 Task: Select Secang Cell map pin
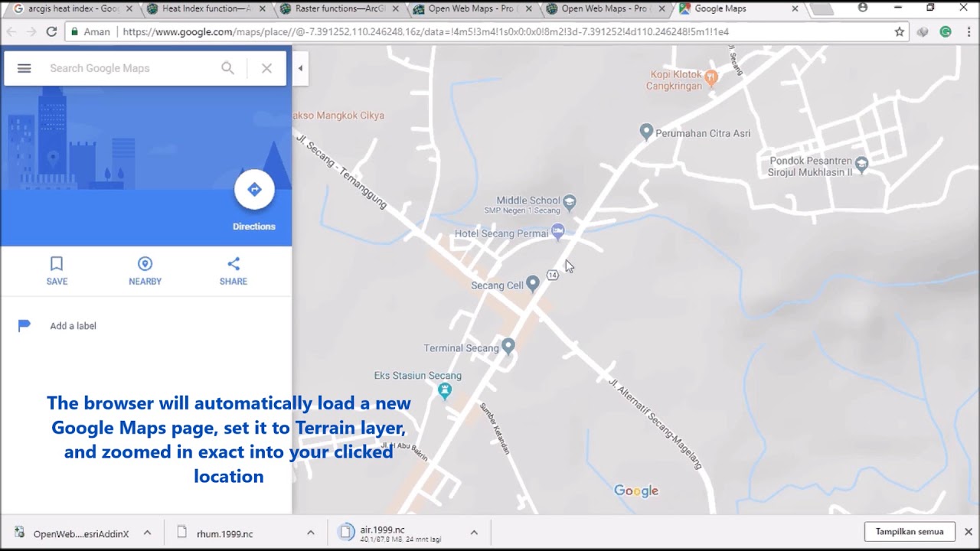coord(532,284)
